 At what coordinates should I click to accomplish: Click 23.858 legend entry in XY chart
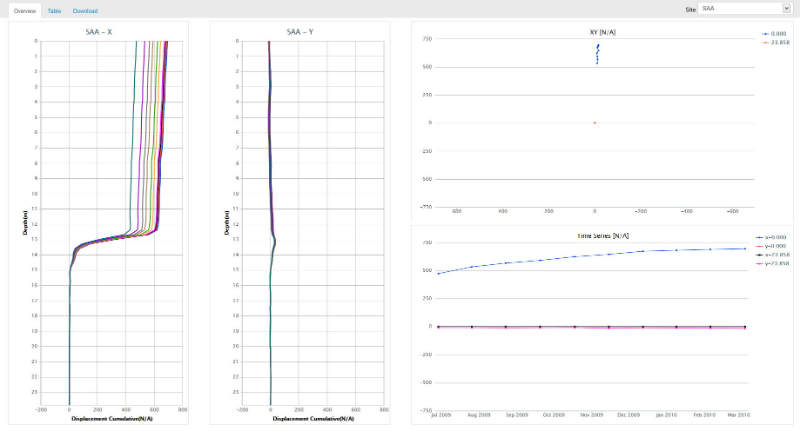pyautogui.click(x=776, y=42)
